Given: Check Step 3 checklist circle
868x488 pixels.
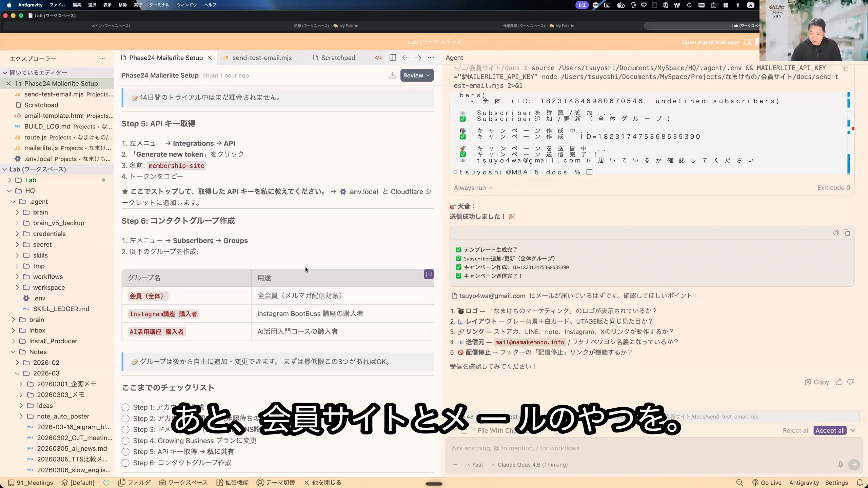Looking at the screenshot, I should (125, 429).
